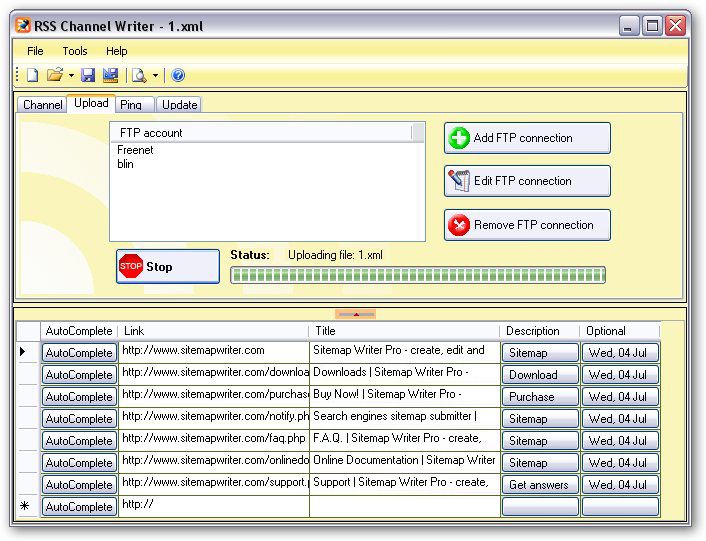Click the Purchase description button
The width and height of the screenshot is (706, 541).
pos(540,397)
